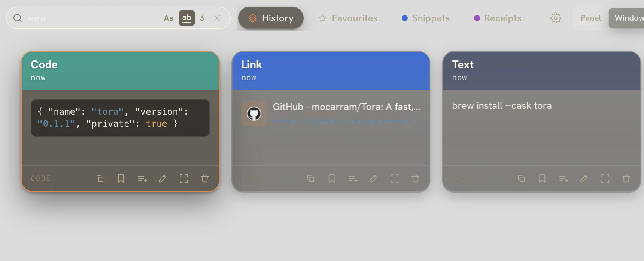Copy the Text card content
Image resolution: width=644 pixels, height=261 pixels.
coord(521,178)
